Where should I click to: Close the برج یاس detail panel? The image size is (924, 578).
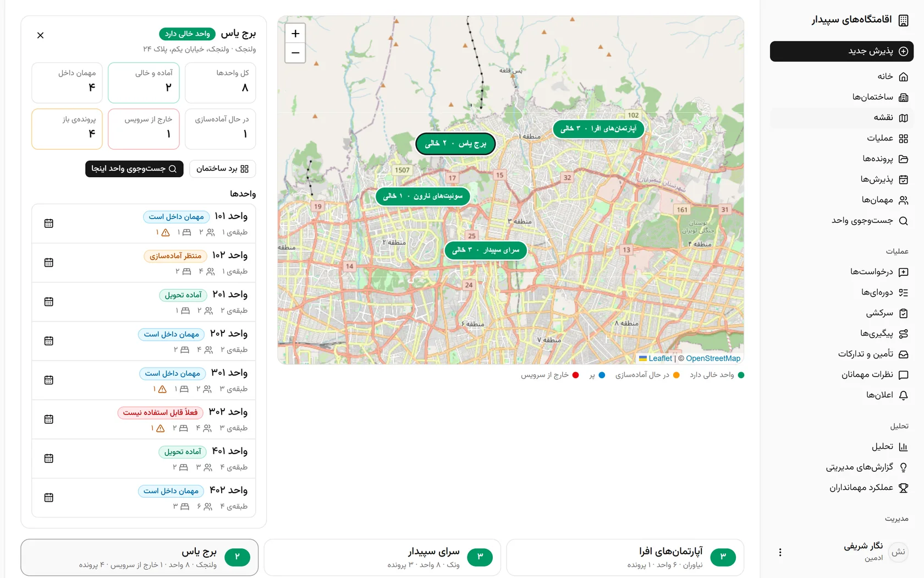40,35
